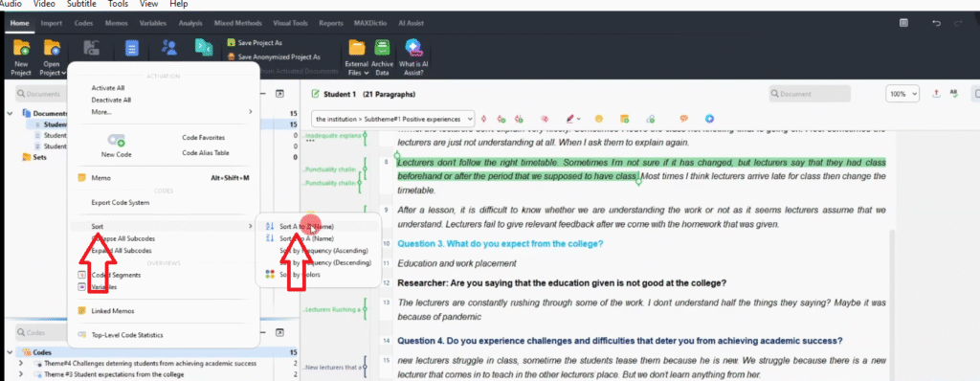
Task: Click the What is AI Assist icon
Action: 413,48
